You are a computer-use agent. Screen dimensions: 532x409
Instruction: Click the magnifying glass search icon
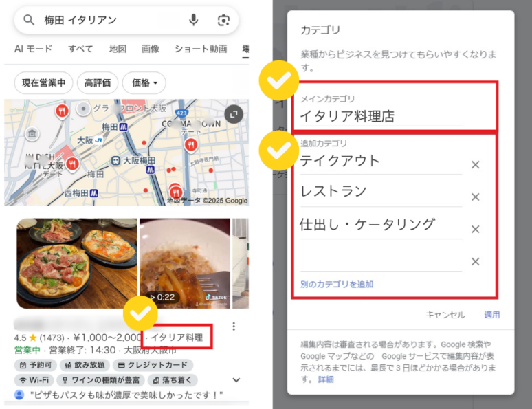point(29,20)
